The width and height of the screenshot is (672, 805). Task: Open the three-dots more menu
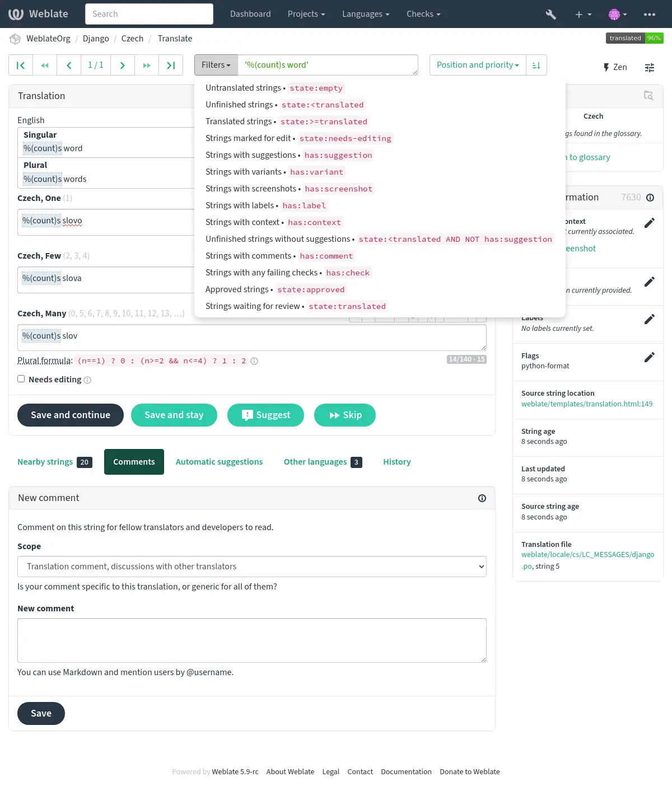(x=650, y=14)
